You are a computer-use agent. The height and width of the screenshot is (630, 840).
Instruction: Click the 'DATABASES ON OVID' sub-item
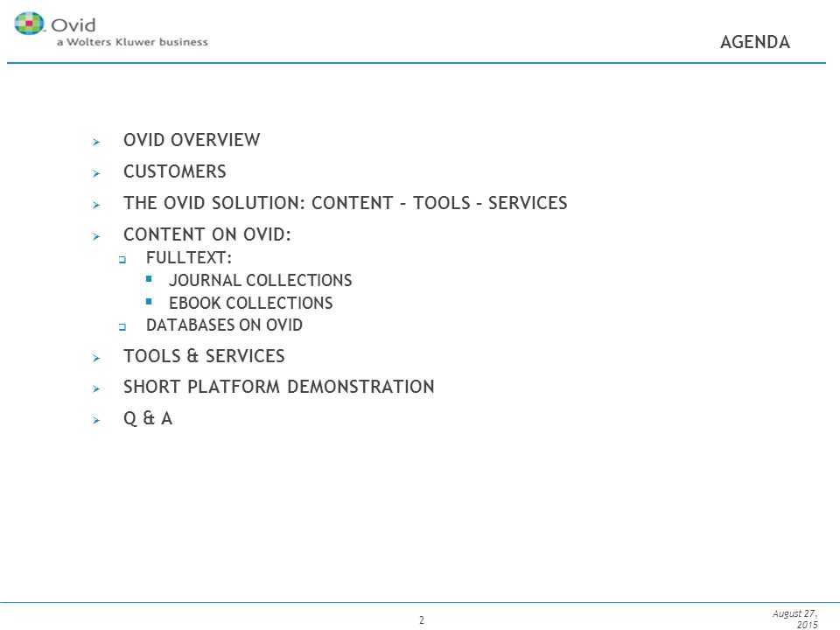[x=225, y=325]
